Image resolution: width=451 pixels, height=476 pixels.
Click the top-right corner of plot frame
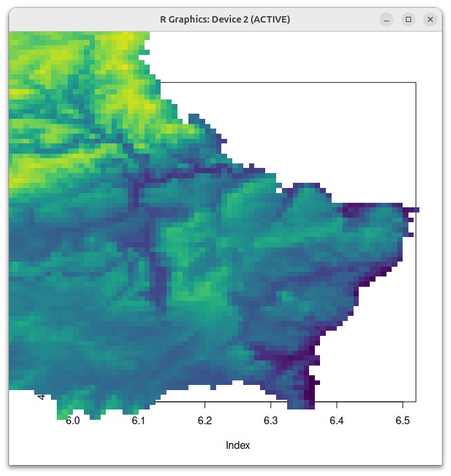416,82
